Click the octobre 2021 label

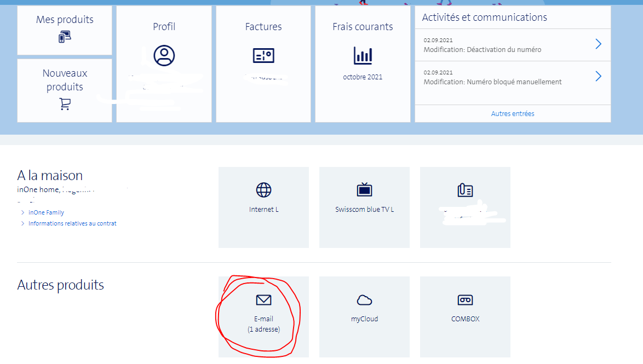pyautogui.click(x=363, y=77)
